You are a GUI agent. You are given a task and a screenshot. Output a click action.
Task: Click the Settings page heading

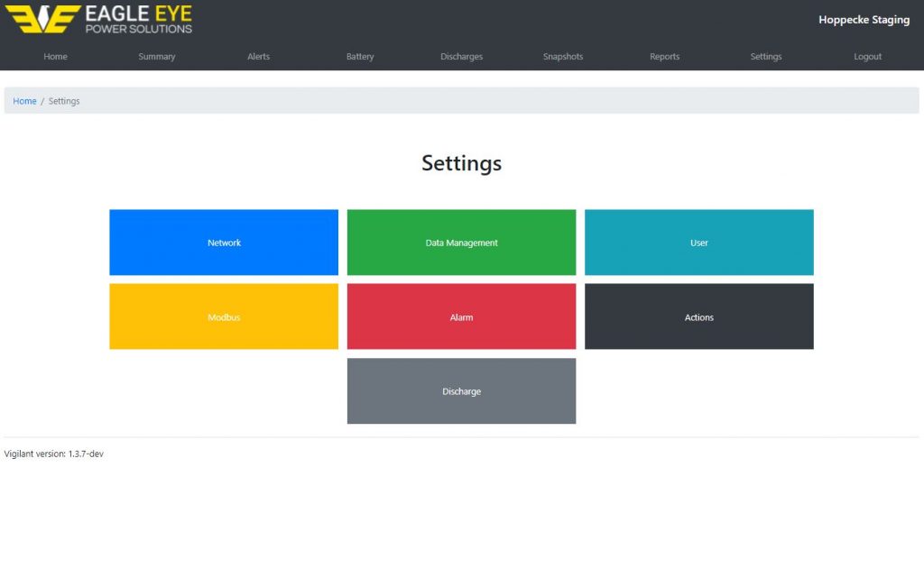tap(461, 163)
